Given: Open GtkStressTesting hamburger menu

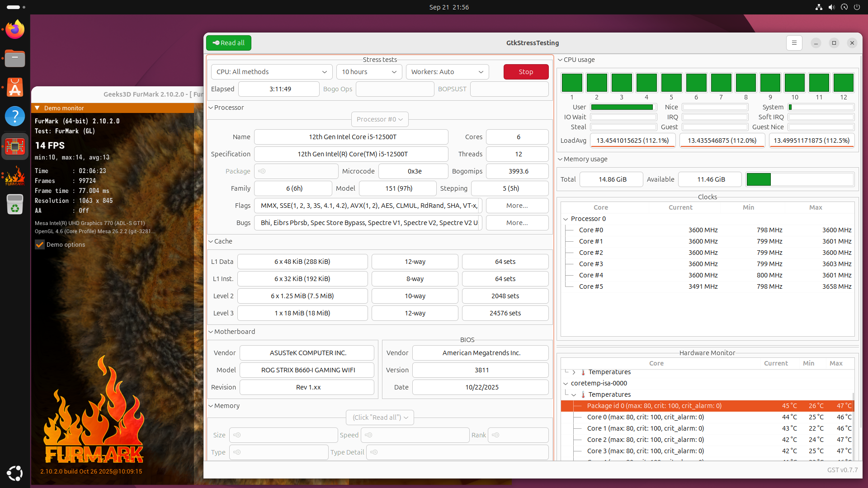Looking at the screenshot, I should [794, 43].
